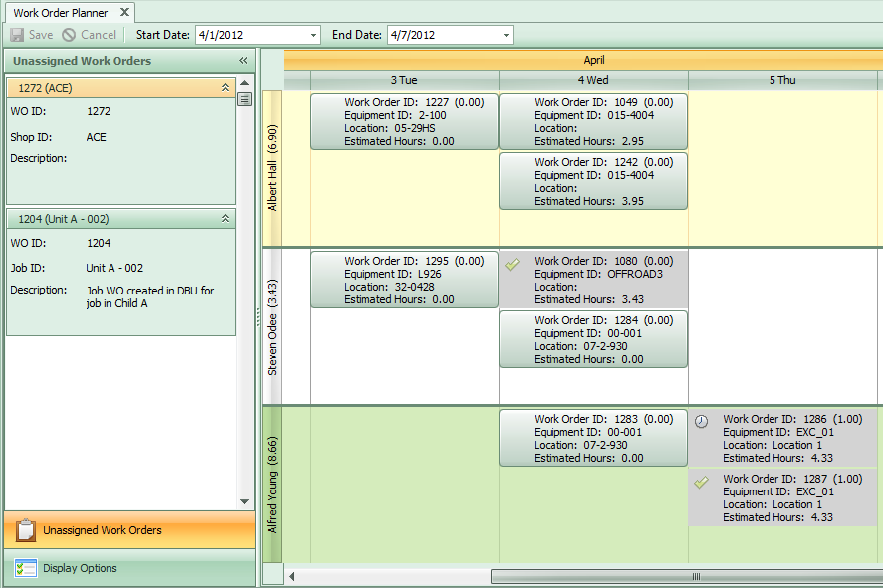Collapse the 1204 (Unit A - 002) card
Screen dimensions: 883x588
(226, 218)
